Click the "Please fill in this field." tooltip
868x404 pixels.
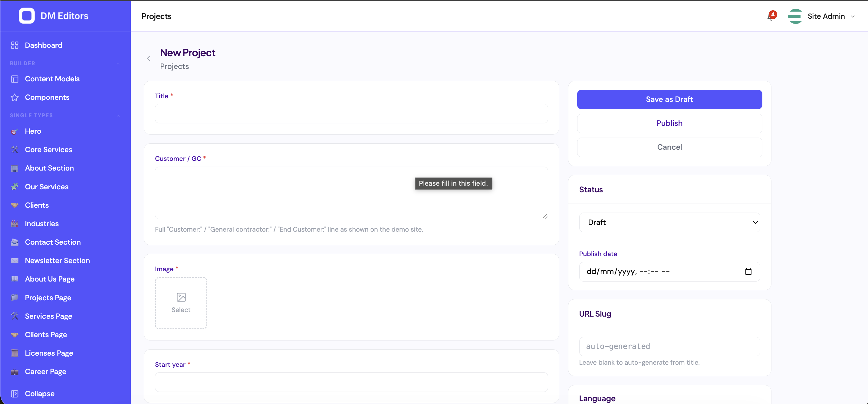pos(453,184)
